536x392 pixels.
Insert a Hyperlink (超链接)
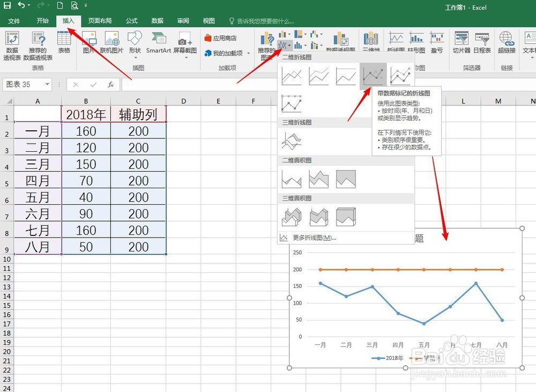(507, 43)
